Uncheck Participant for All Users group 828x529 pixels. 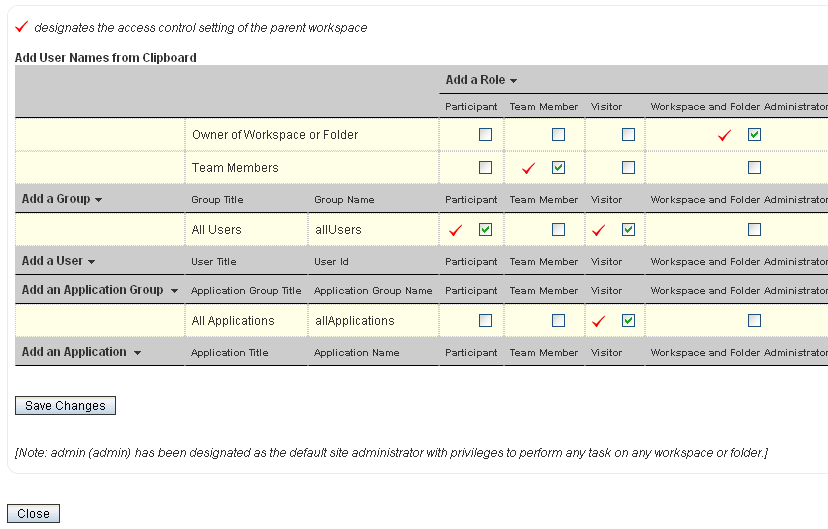485,230
